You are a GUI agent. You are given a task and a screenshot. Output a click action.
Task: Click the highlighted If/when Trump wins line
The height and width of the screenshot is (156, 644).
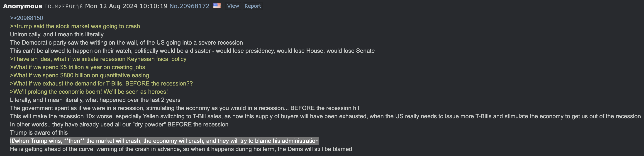pos(164,141)
